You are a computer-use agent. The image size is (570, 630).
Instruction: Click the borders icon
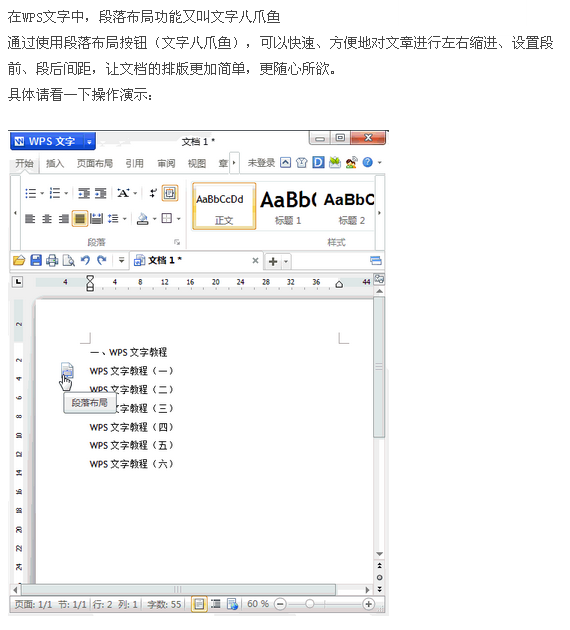(x=167, y=219)
